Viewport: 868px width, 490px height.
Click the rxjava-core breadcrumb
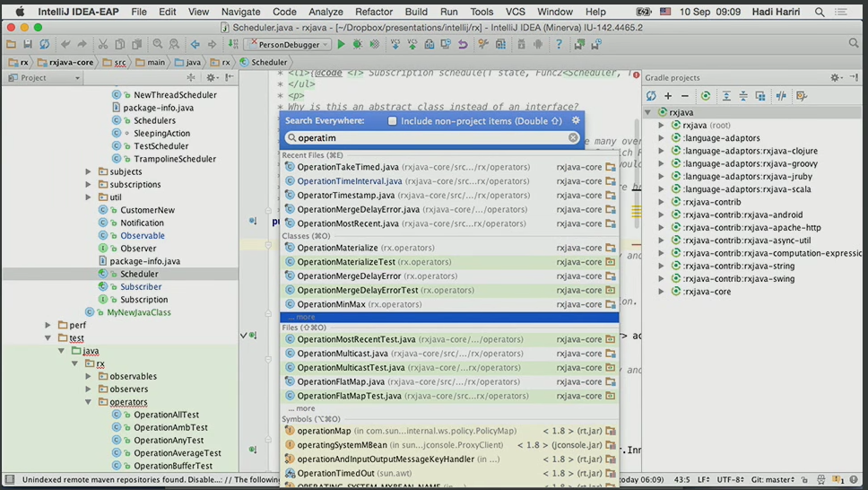(65, 63)
